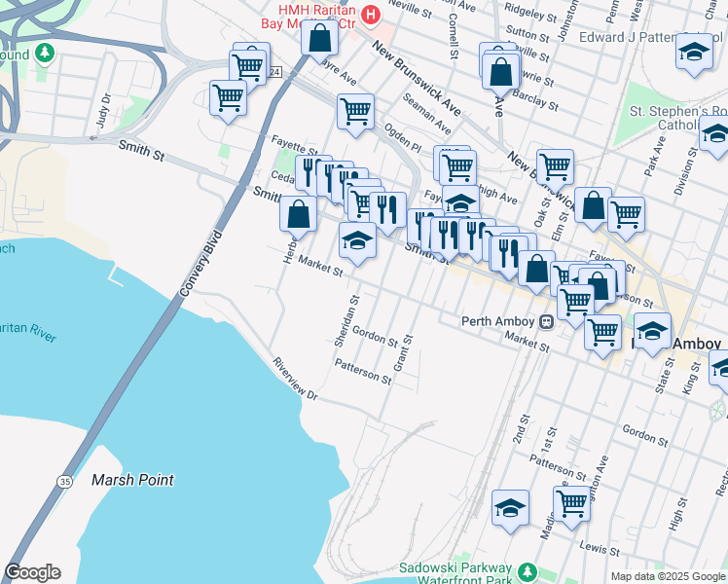This screenshot has height=584, width=728.
Task: Select the school marker at Market and Sheridan St
Action: 357,240
